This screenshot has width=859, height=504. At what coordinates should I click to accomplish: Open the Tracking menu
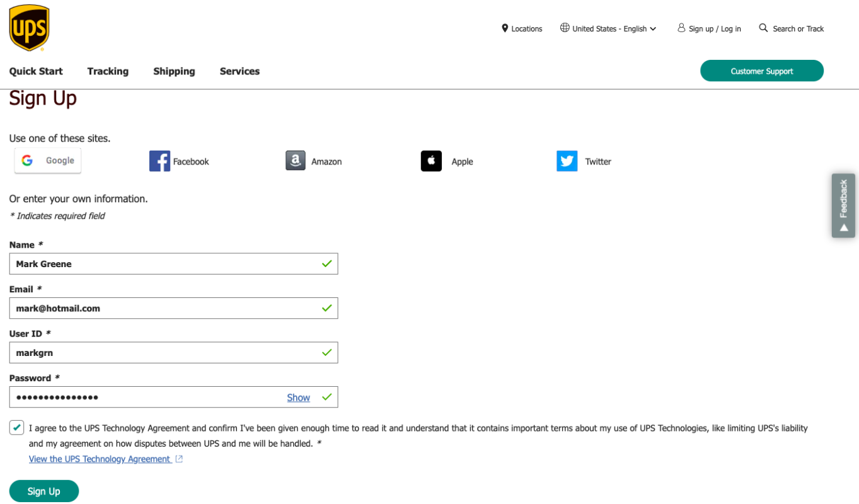[x=108, y=71]
